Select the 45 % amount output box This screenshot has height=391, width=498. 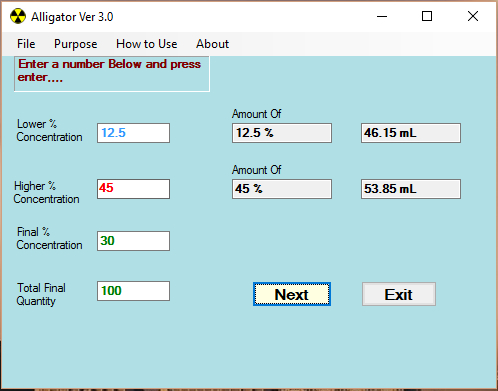[x=282, y=189]
